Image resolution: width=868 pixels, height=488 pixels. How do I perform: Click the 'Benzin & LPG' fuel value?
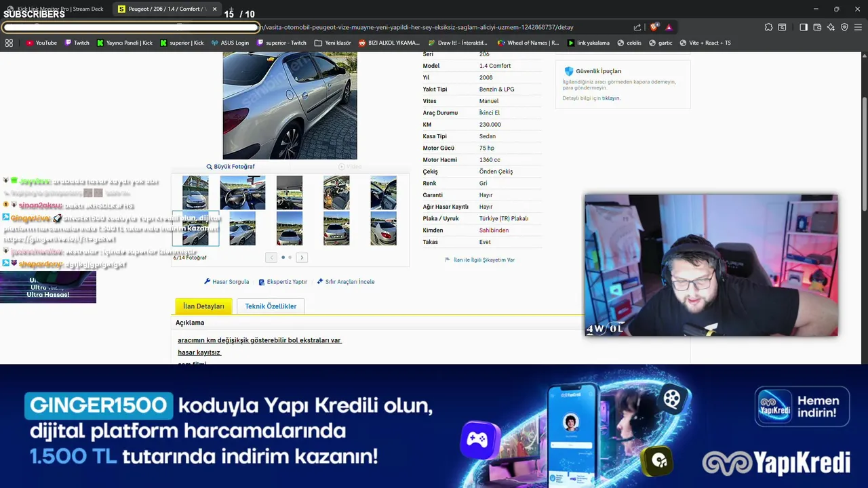coord(496,89)
